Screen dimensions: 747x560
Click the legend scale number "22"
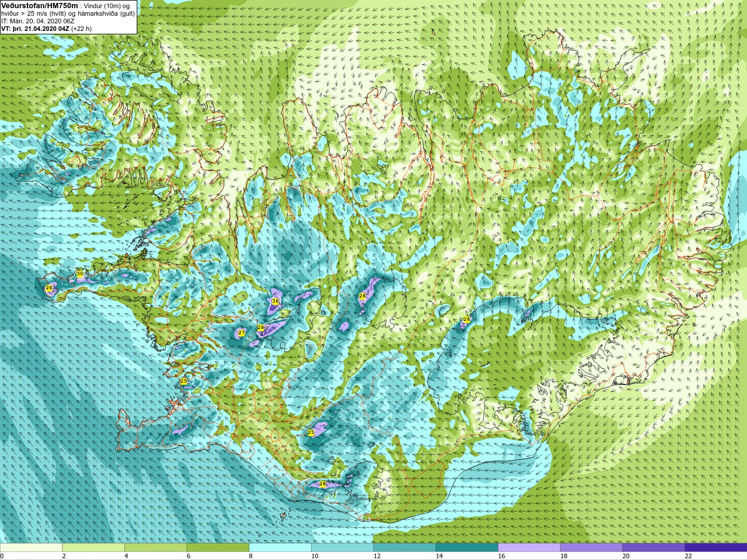688,556
